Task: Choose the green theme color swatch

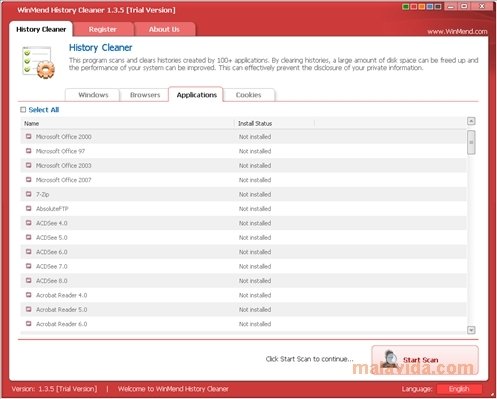Action: [x=406, y=6]
